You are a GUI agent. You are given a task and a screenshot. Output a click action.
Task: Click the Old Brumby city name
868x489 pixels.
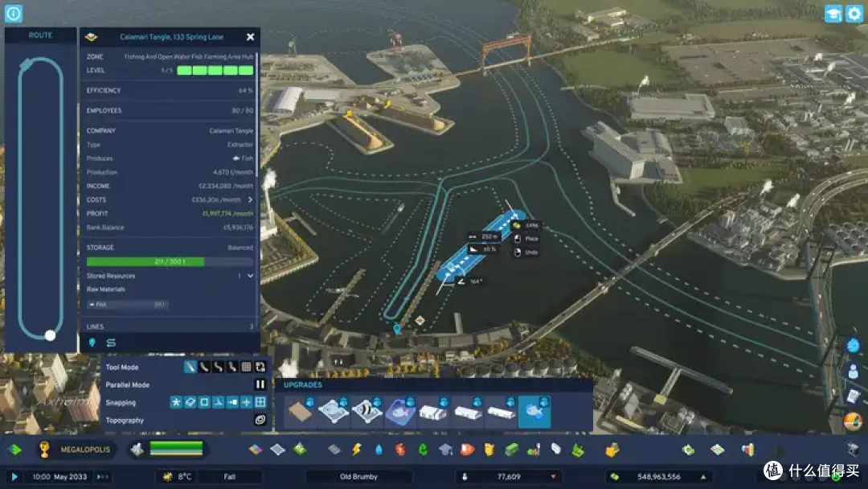click(358, 477)
